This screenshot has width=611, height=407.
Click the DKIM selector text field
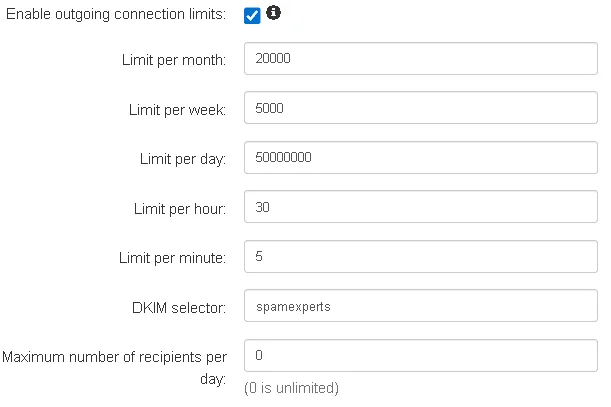coord(421,307)
